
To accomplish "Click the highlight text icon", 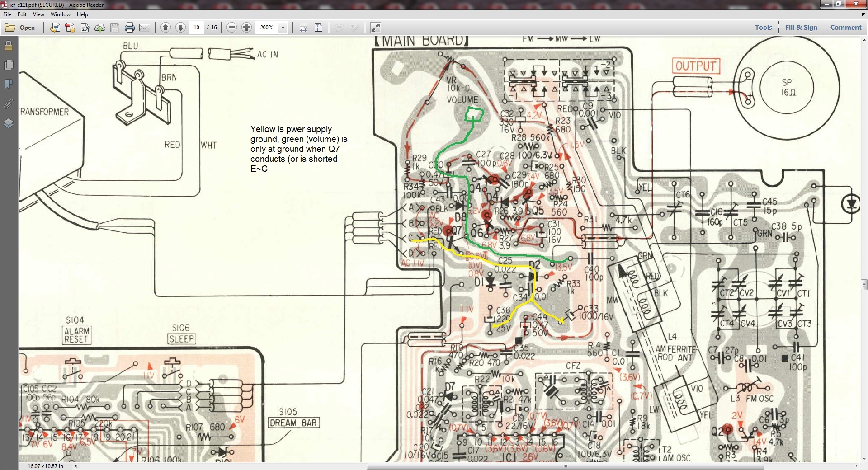I will click(x=354, y=28).
